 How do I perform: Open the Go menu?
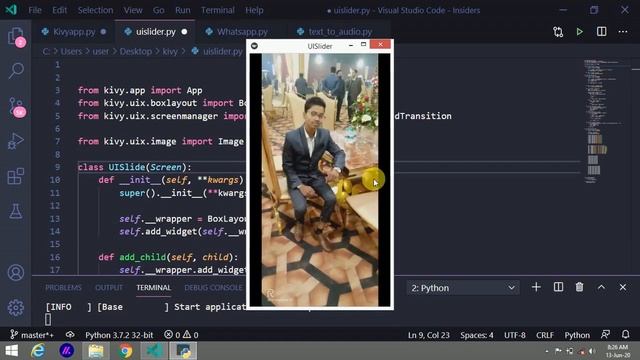(158, 10)
